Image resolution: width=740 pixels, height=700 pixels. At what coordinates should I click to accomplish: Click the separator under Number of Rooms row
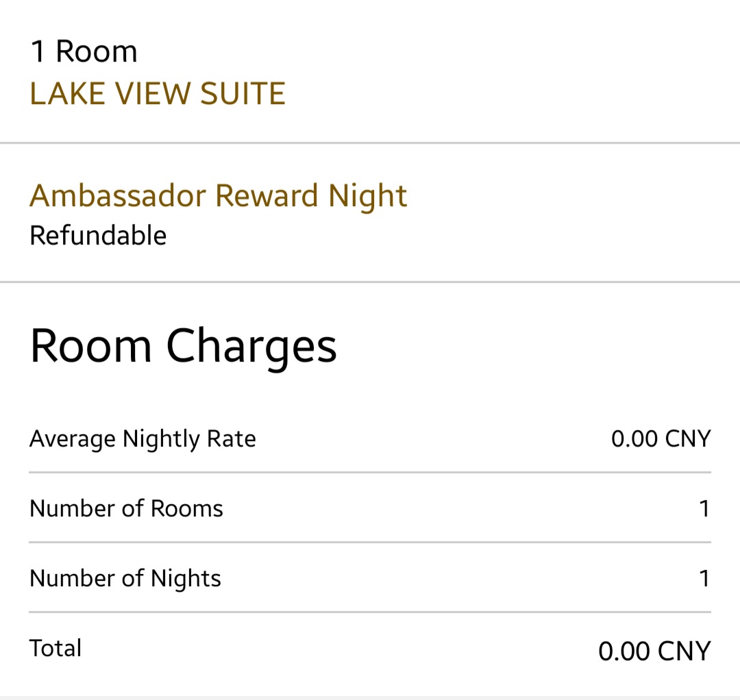pyautogui.click(x=370, y=542)
